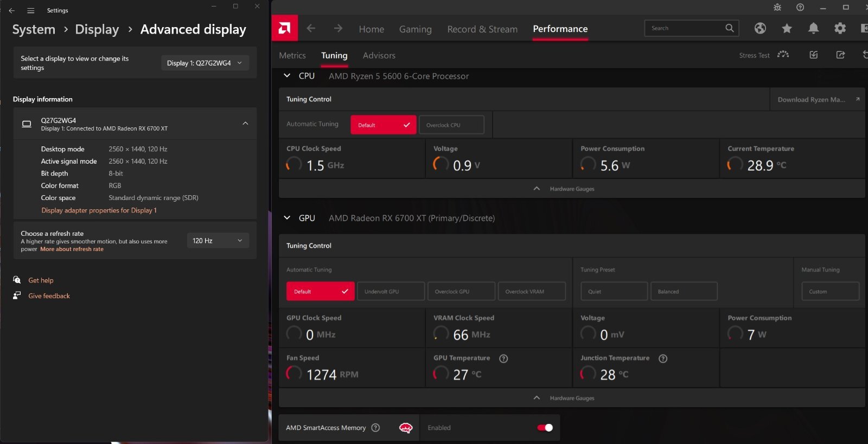This screenshot has height=444, width=868.
Task: Click the Give feedback link
Action: [49, 296]
